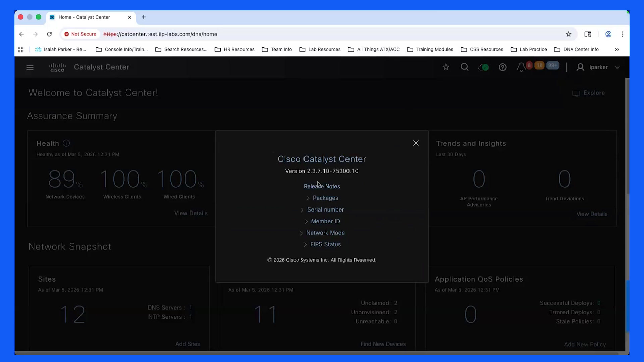This screenshot has height=362, width=644.
Task: Bookmark this page with the star icon
Action: 568,34
